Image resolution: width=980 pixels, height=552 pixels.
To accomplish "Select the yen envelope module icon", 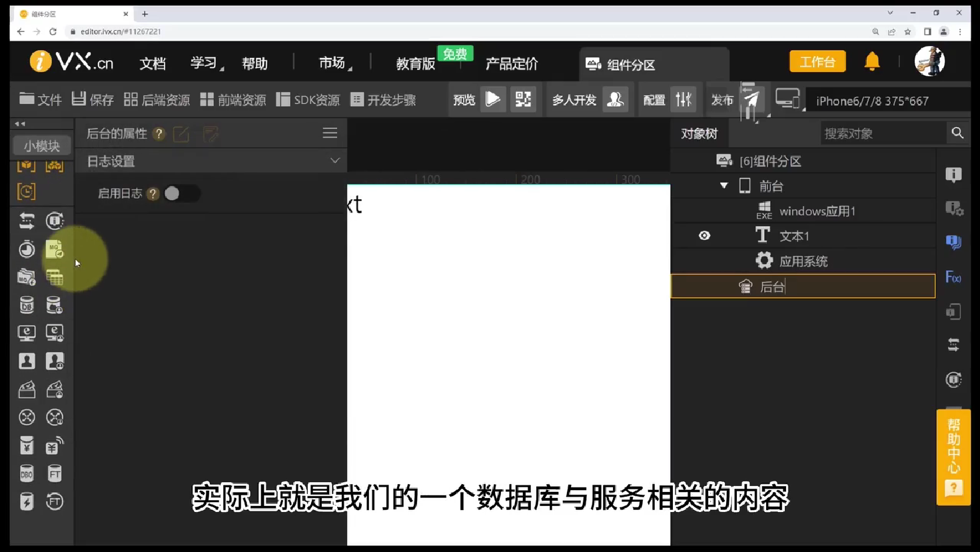I will click(27, 445).
